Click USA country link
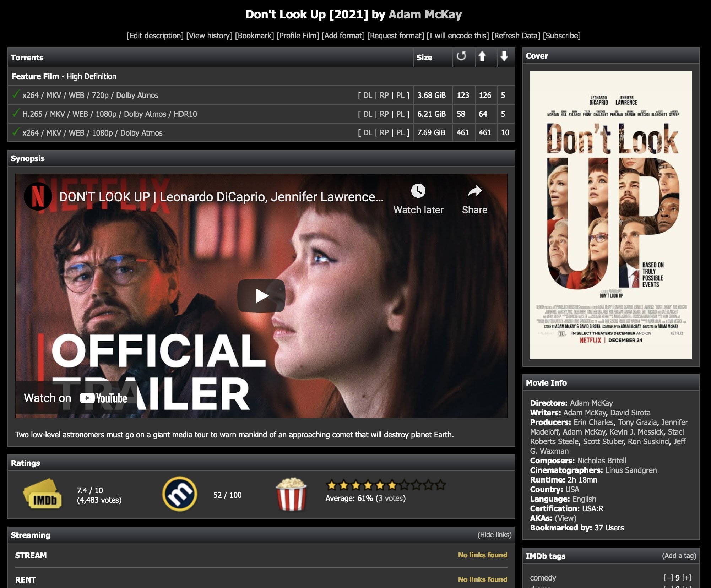Image resolution: width=711 pixels, height=588 pixels. (572, 489)
